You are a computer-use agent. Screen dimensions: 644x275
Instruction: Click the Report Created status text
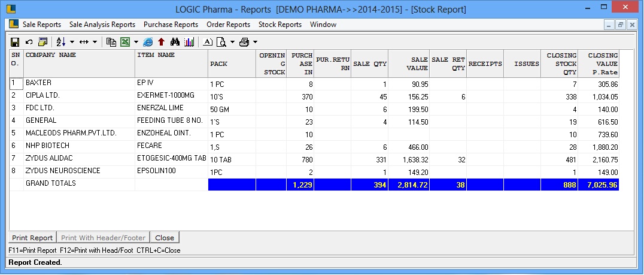coord(35,262)
